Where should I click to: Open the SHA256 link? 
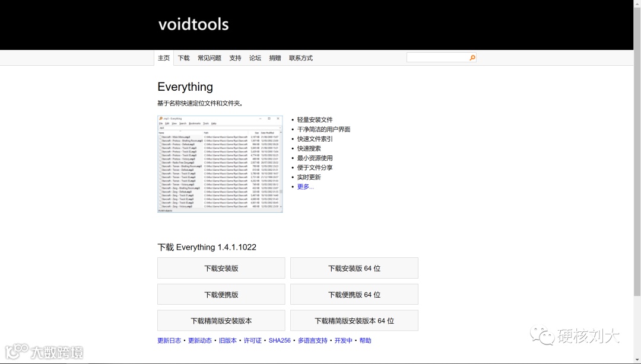[280, 340]
